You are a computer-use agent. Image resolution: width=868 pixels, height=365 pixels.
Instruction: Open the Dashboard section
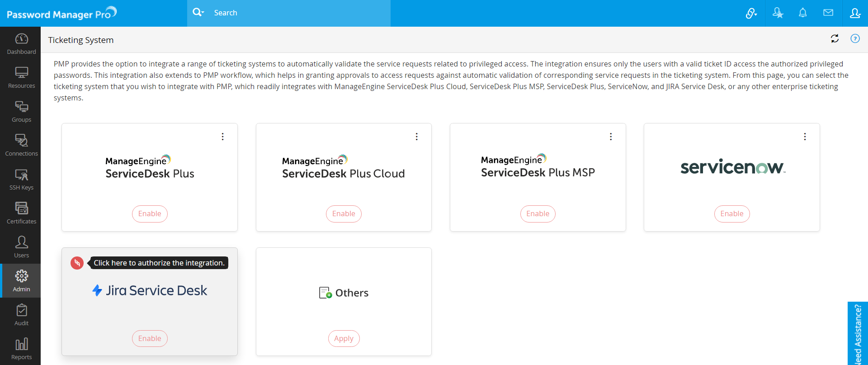21,44
